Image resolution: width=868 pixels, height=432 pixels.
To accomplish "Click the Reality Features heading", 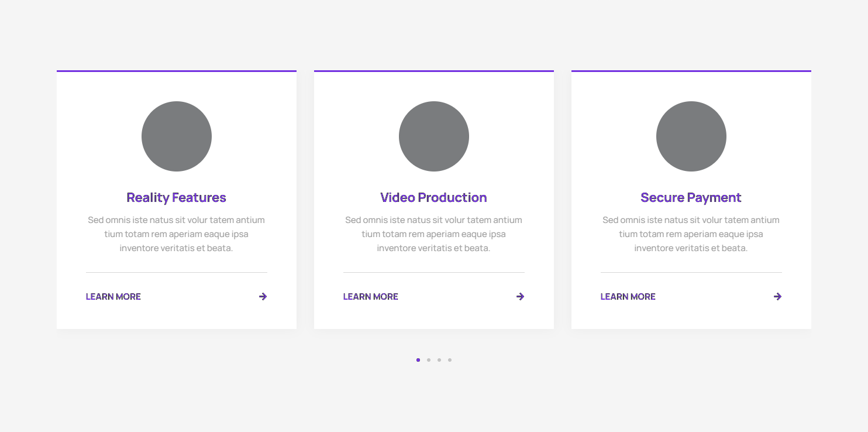I will click(177, 198).
